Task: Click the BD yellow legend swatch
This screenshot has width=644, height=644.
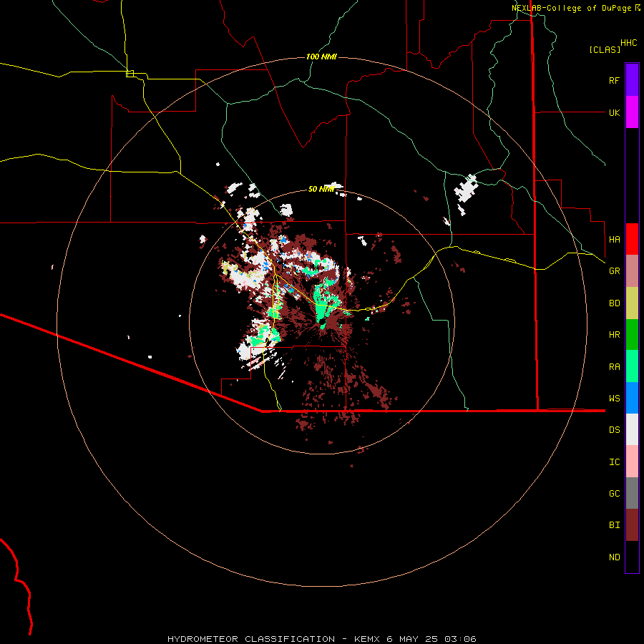Action: point(632,303)
